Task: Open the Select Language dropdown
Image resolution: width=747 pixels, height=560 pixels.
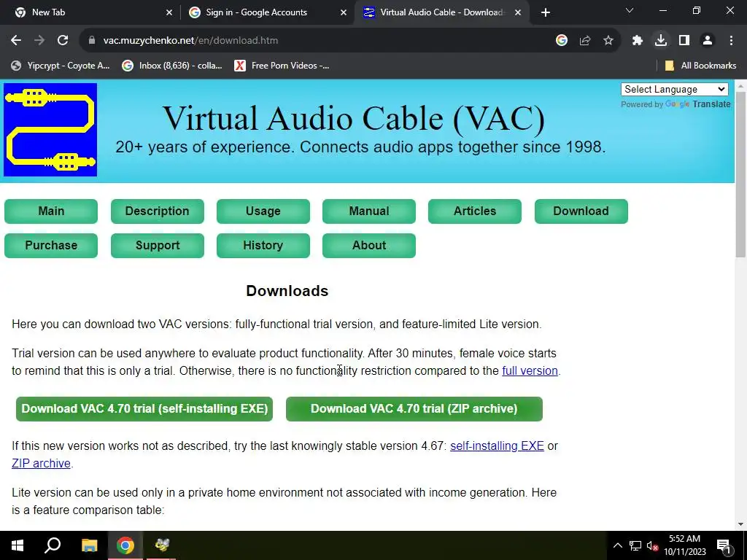Action: pos(675,89)
